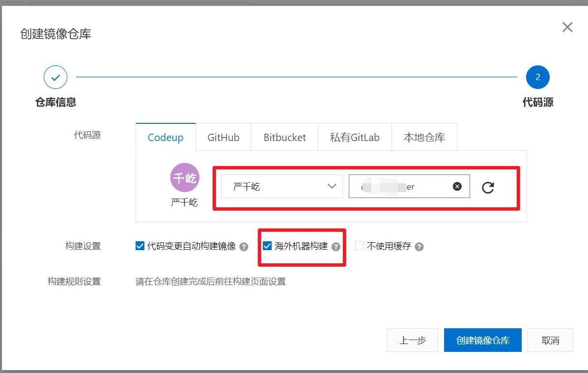The image size is (588, 373).
Task: Click help icon beside 代码变更自动构建镜像
Action: (244, 247)
